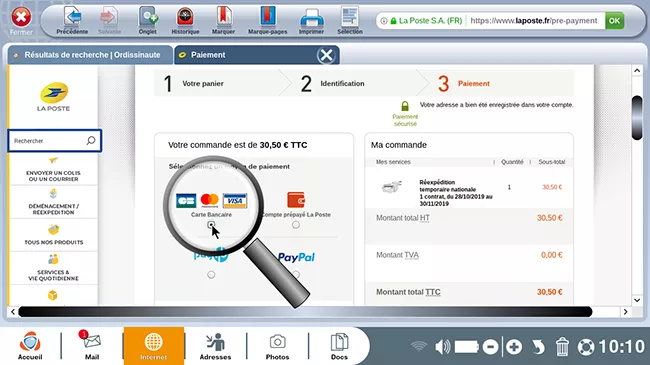
Task: Open Adresses from the bottom bar
Action: click(x=215, y=346)
